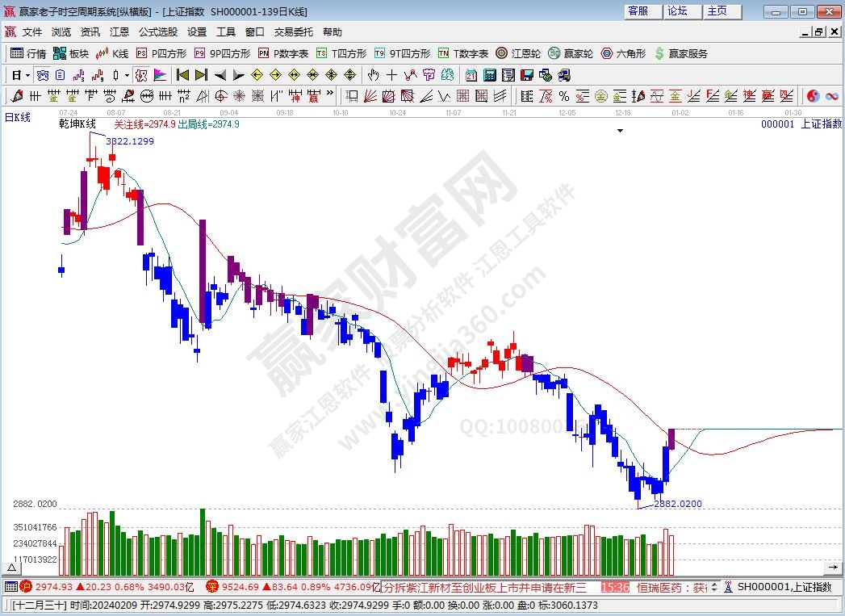This screenshot has height=616, width=845.
Task: Select the percent (%) drawing tool
Action: pyautogui.click(x=563, y=96)
